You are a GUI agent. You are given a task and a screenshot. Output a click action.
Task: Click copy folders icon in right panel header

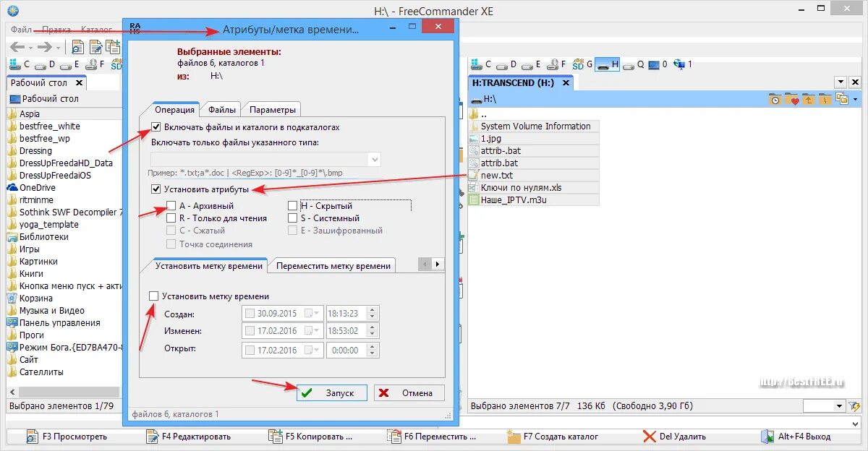842,99
